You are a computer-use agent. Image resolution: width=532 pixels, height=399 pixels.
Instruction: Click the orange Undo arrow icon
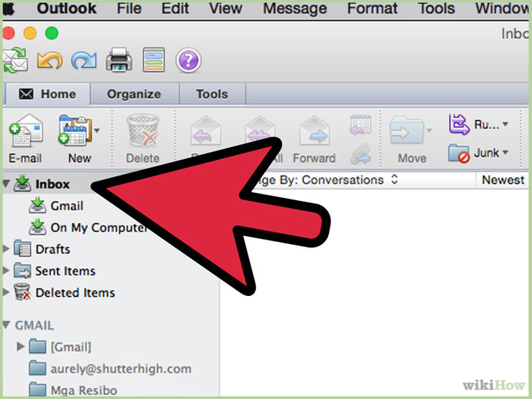50,61
